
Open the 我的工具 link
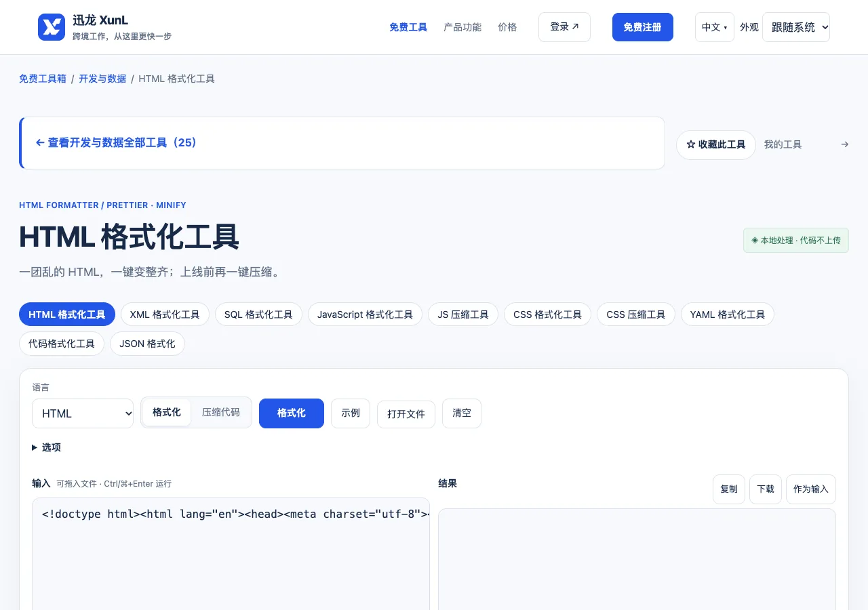783,144
